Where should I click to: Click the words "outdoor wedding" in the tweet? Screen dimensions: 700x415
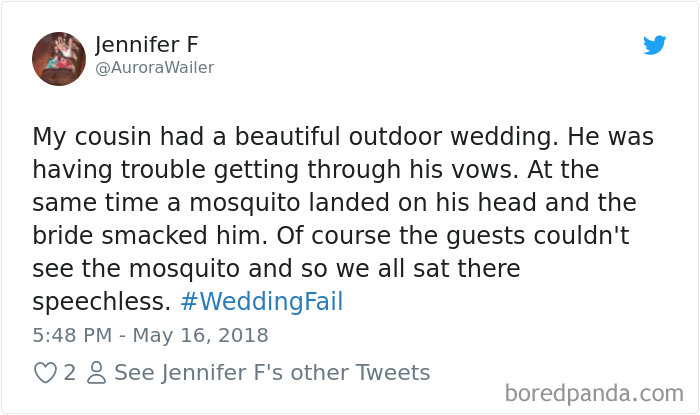(457, 135)
